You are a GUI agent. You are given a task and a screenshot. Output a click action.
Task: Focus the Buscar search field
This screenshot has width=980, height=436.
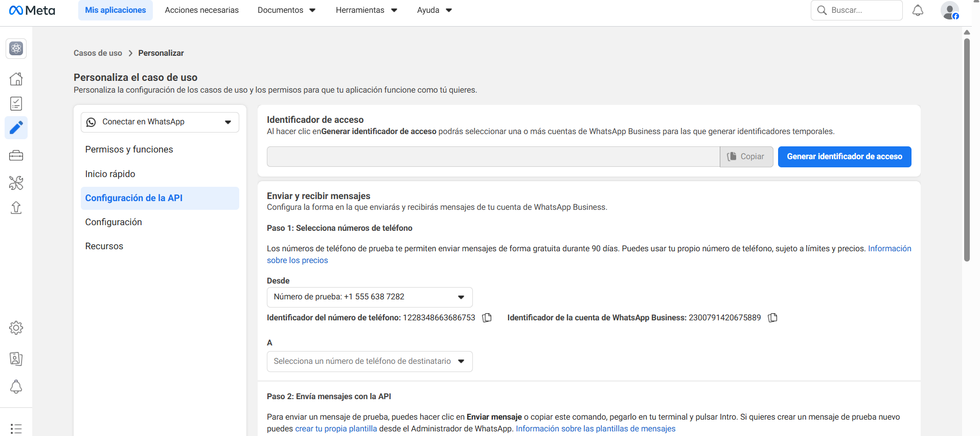coord(857,10)
